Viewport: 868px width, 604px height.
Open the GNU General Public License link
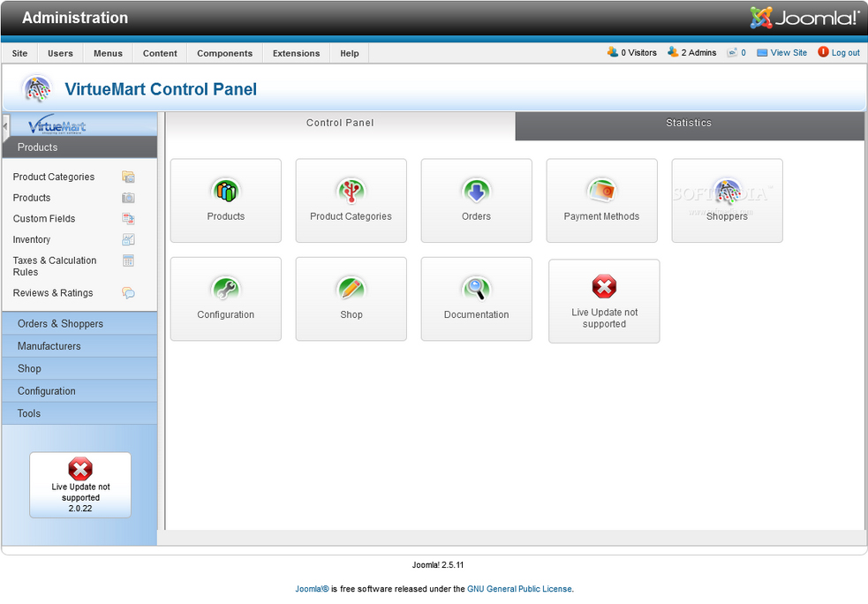point(519,589)
